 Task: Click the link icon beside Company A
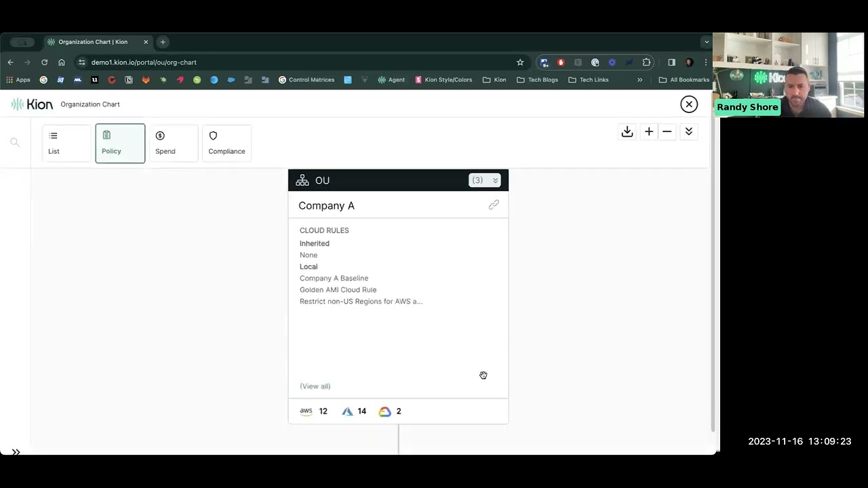[494, 205]
